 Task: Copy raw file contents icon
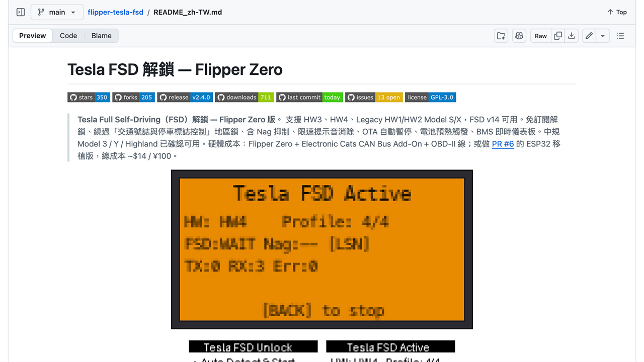point(557,36)
